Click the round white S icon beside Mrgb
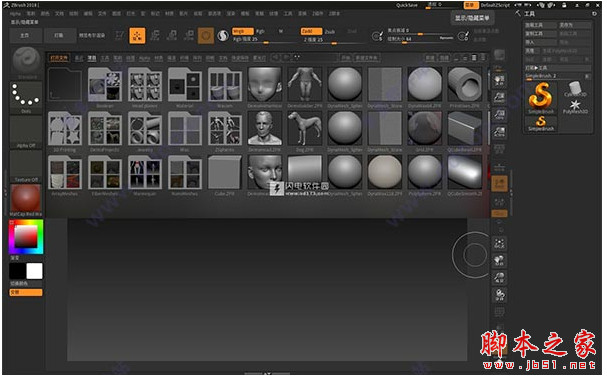Screen dimensions: 607x376 [223, 36]
